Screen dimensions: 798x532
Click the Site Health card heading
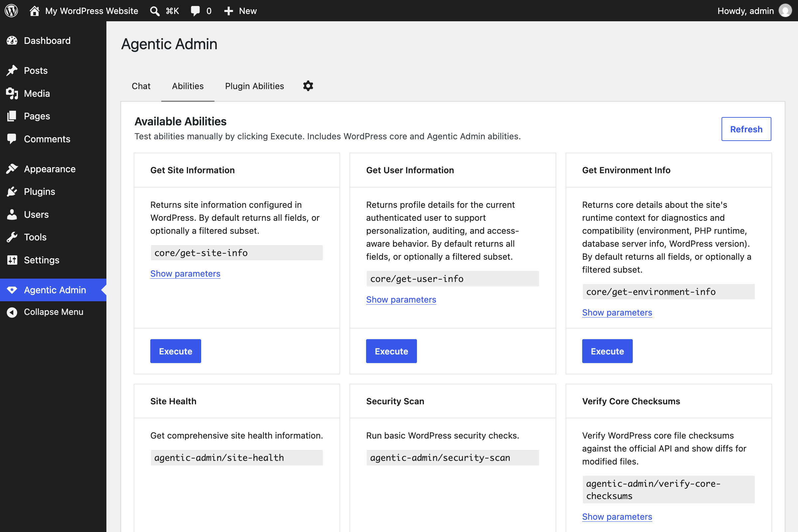coord(173,401)
